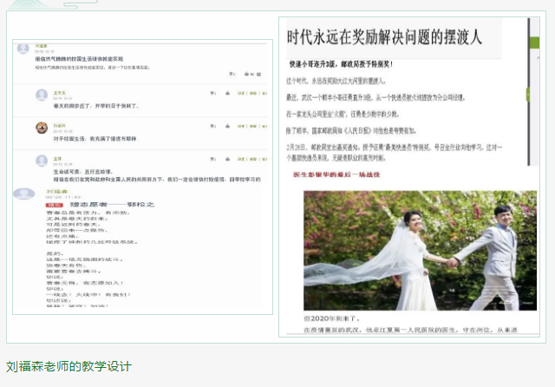Click the comment icon on the 春天的脚步近了 row
Viewport: 555px width, 387px height.
point(213,93)
